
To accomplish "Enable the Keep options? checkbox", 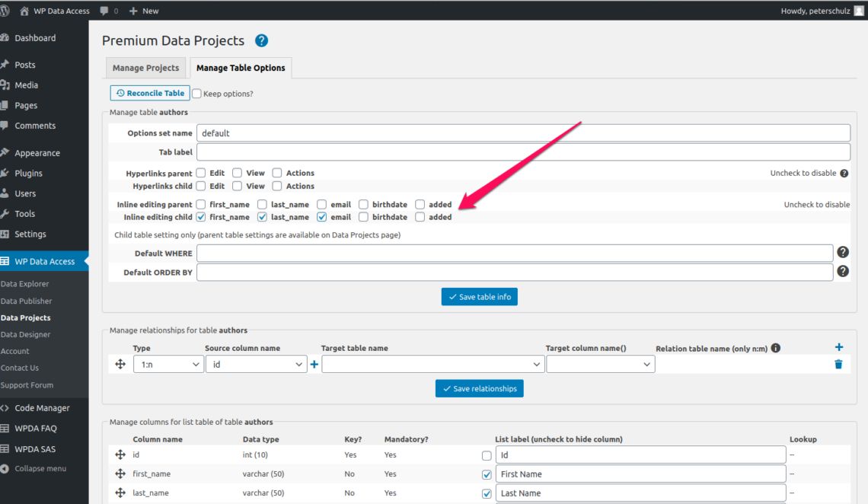I will [x=196, y=94].
